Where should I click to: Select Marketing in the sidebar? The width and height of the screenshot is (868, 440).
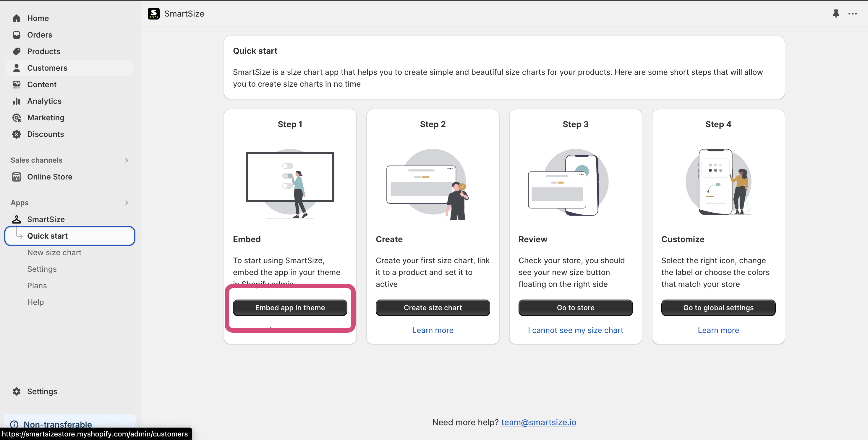[x=70, y=118]
